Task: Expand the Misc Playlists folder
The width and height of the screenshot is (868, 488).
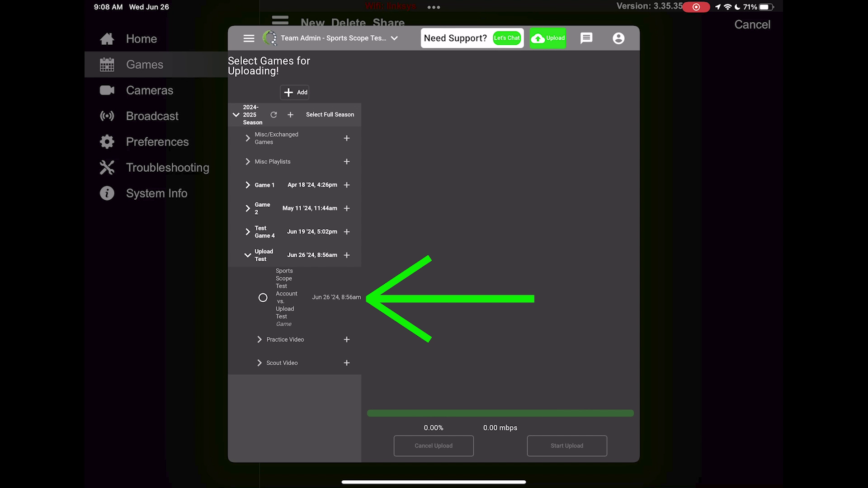Action: coord(248,162)
